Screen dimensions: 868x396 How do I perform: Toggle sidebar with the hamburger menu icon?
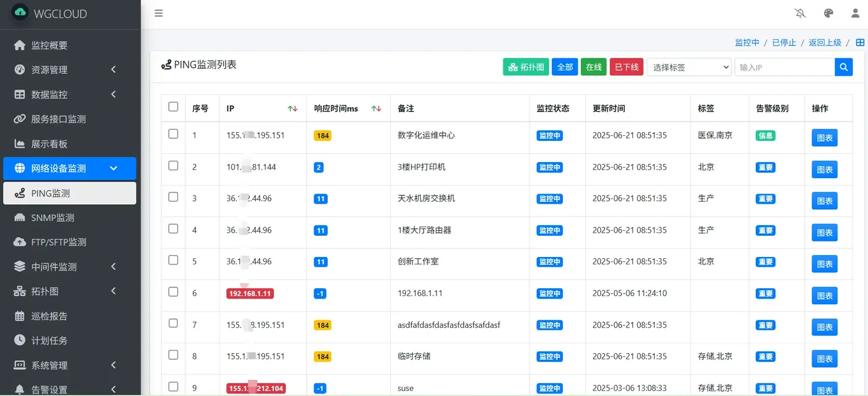[159, 13]
